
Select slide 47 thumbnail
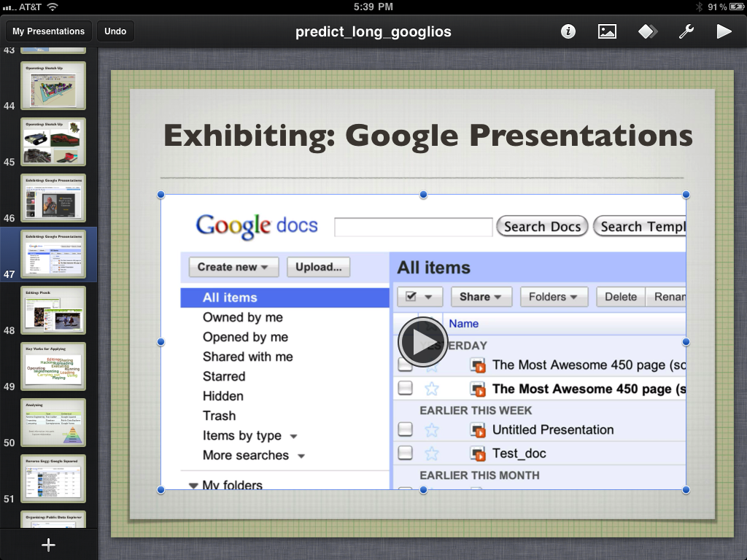[x=53, y=254]
